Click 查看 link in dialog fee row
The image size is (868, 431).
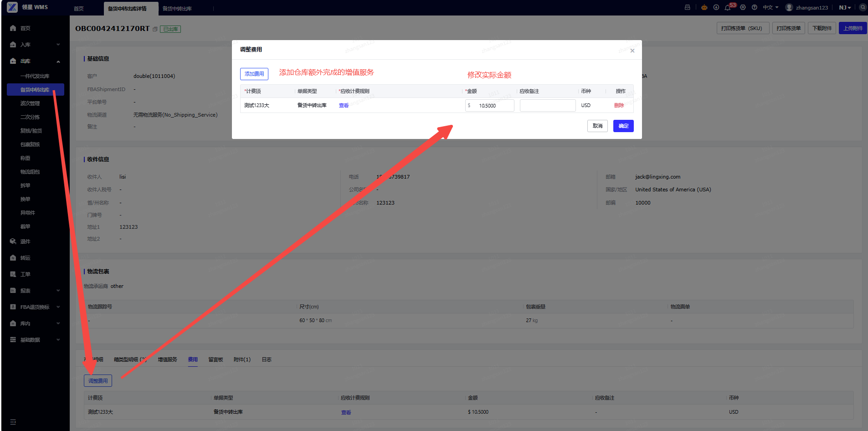click(x=344, y=105)
